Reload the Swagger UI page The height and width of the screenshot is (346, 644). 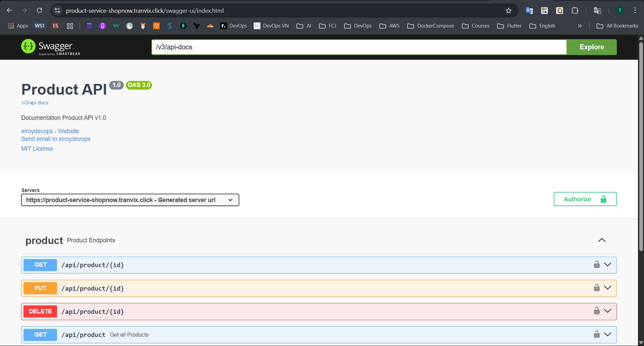[x=39, y=11]
